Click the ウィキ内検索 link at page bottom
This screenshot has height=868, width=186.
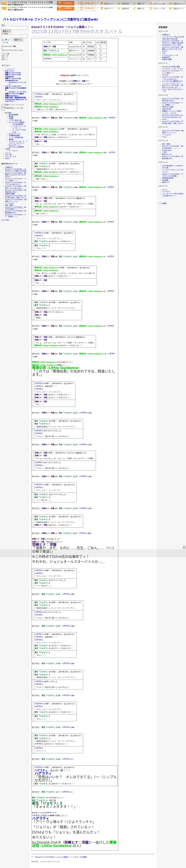60,857
